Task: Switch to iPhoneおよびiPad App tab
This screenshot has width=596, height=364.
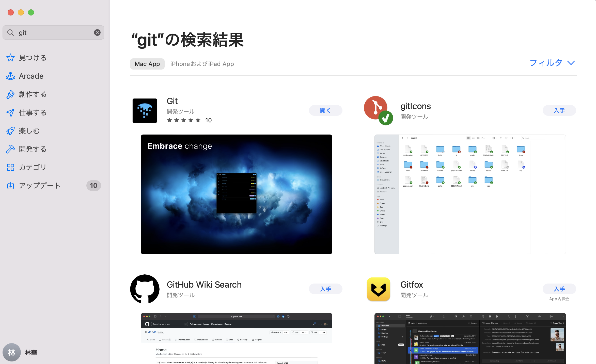Action: (x=202, y=64)
